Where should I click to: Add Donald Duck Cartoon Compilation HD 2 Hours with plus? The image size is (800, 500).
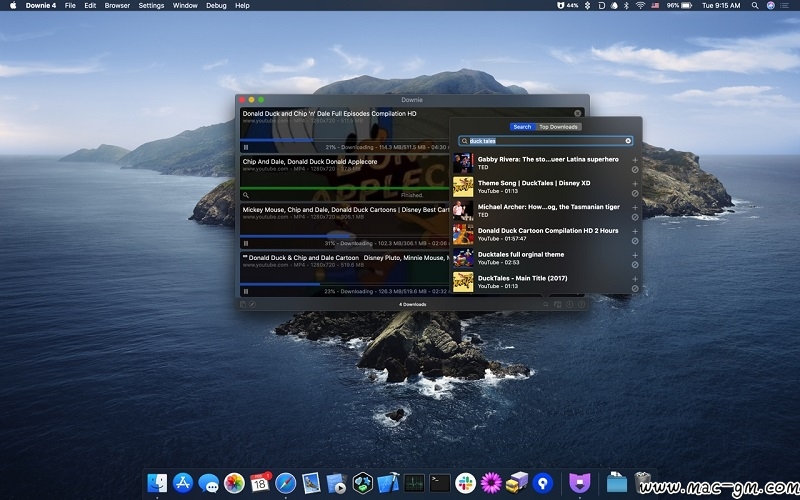635,231
